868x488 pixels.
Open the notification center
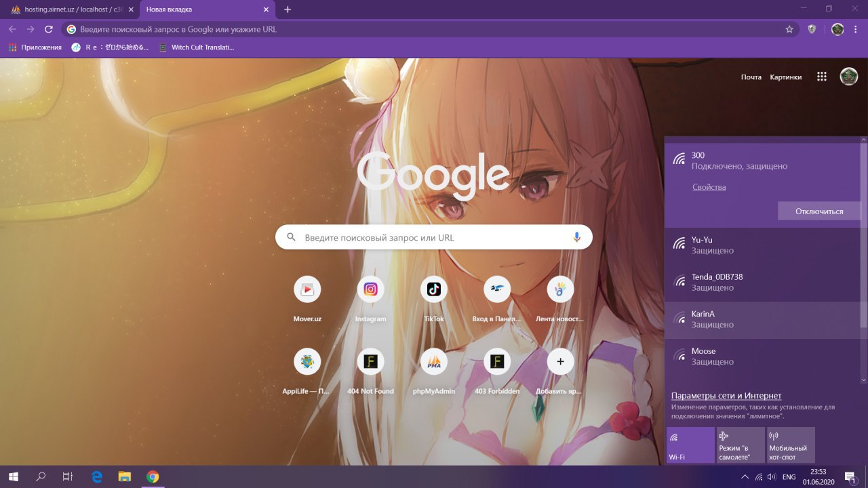pos(850,477)
